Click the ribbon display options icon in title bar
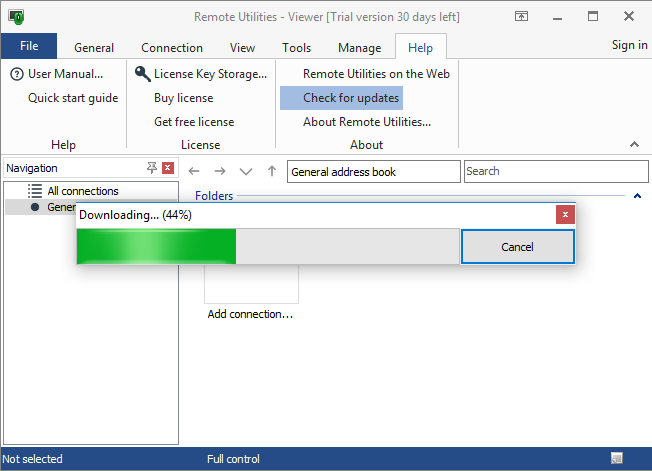The width and height of the screenshot is (652, 471). [521, 17]
